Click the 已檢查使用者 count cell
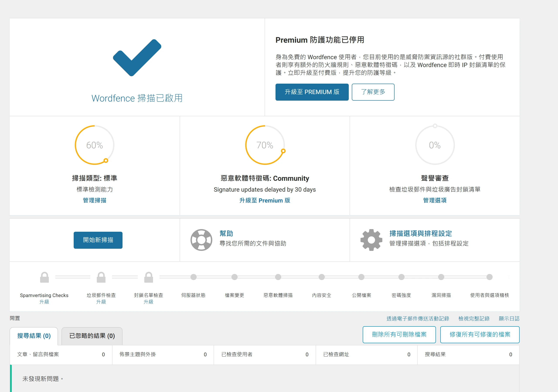This screenshot has height=392, width=558. tap(265, 355)
